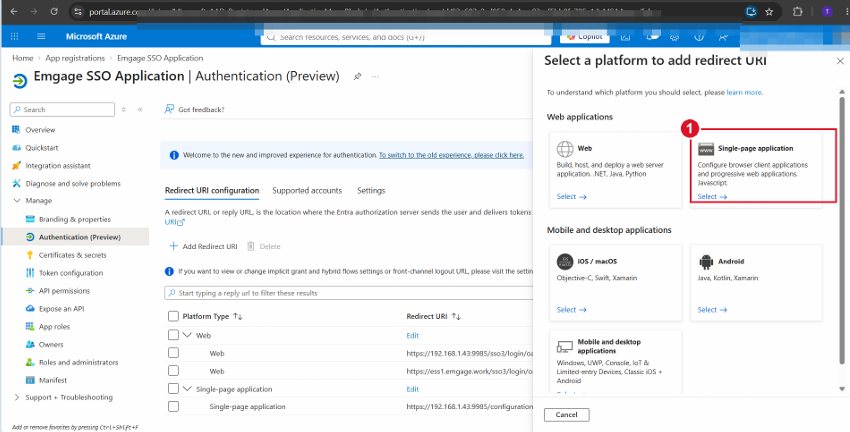The height and width of the screenshot is (432, 850).
Task: Sort by the Redirect URI column
Action: coord(433,316)
